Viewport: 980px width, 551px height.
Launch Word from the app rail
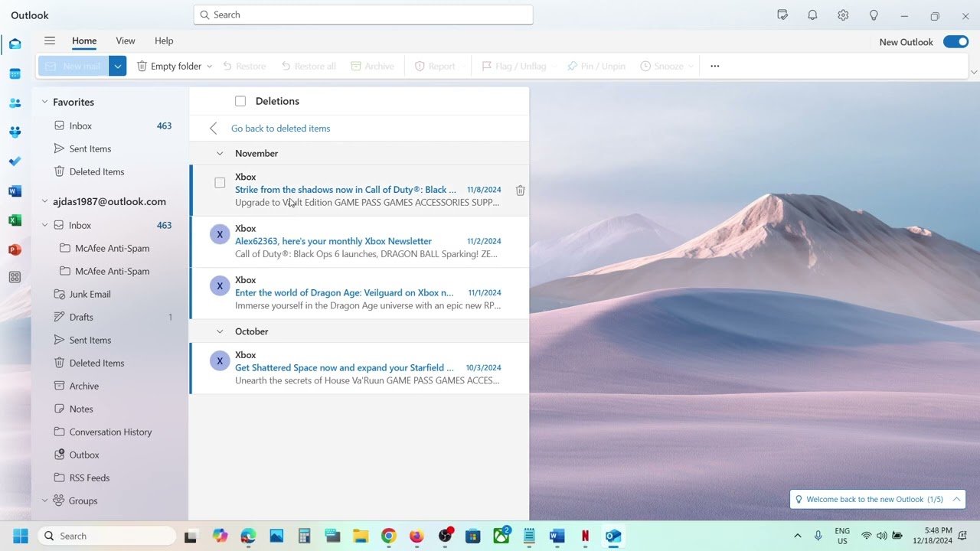pos(15,191)
